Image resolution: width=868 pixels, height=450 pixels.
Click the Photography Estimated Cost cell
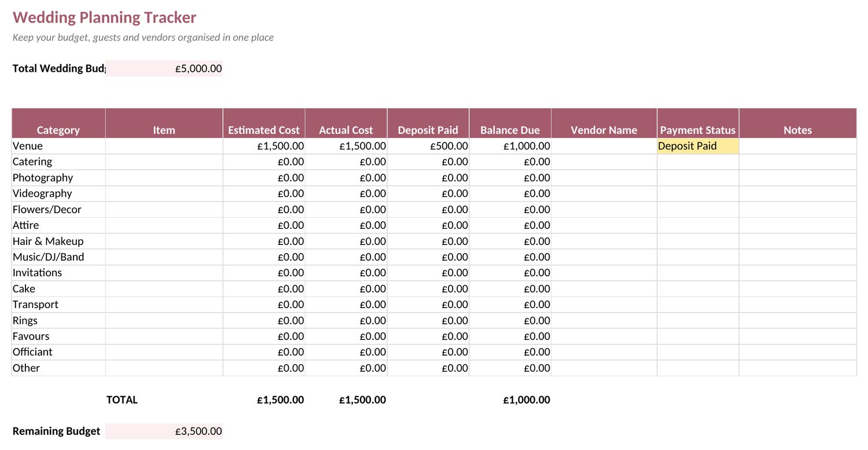[x=264, y=178]
